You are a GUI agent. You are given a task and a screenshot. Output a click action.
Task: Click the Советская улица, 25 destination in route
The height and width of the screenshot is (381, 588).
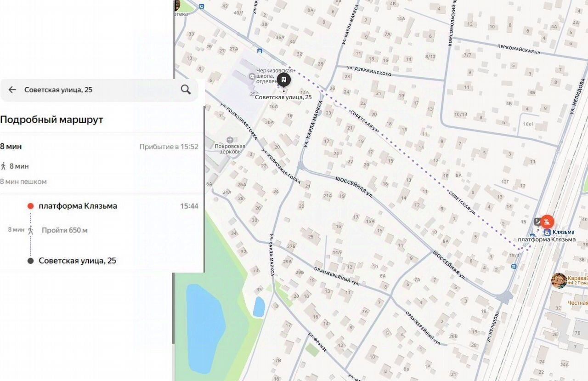click(x=77, y=261)
